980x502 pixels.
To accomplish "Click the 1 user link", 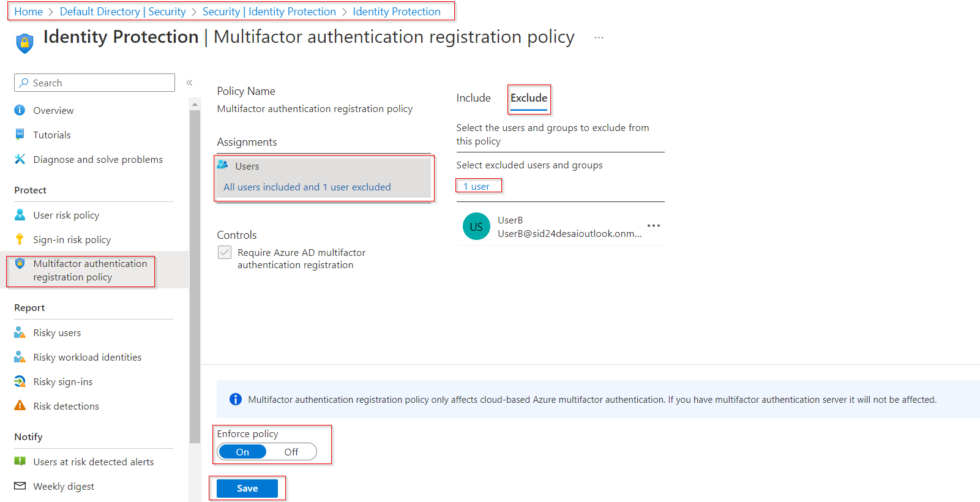I will 476,186.
